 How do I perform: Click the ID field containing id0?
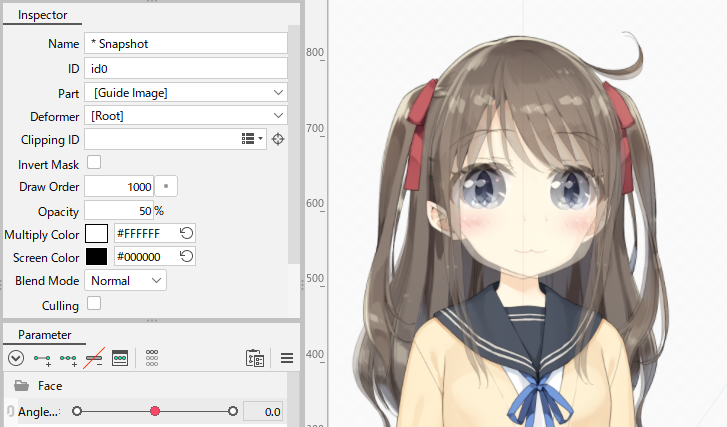coord(186,68)
